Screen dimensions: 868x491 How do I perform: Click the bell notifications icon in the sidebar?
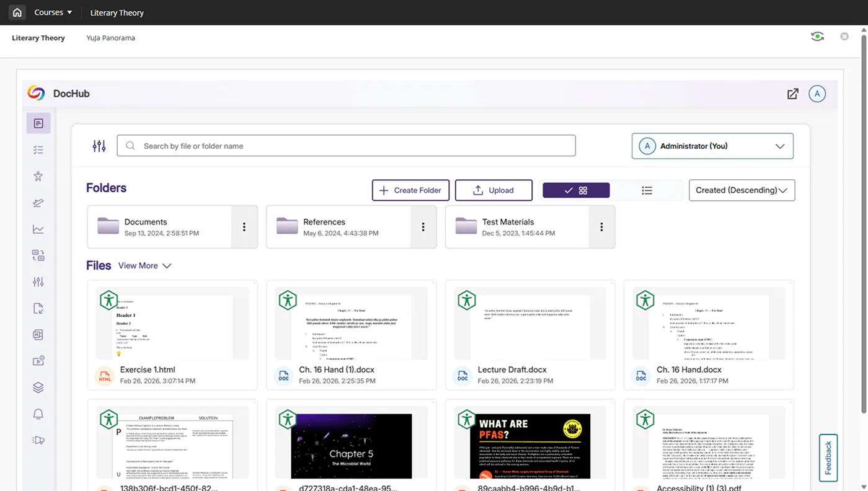click(x=38, y=414)
